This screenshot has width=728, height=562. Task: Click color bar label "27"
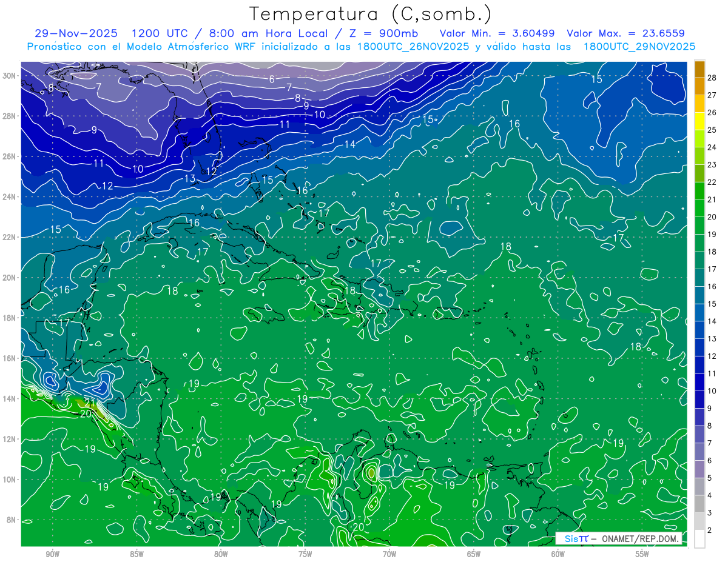pos(712,95)
